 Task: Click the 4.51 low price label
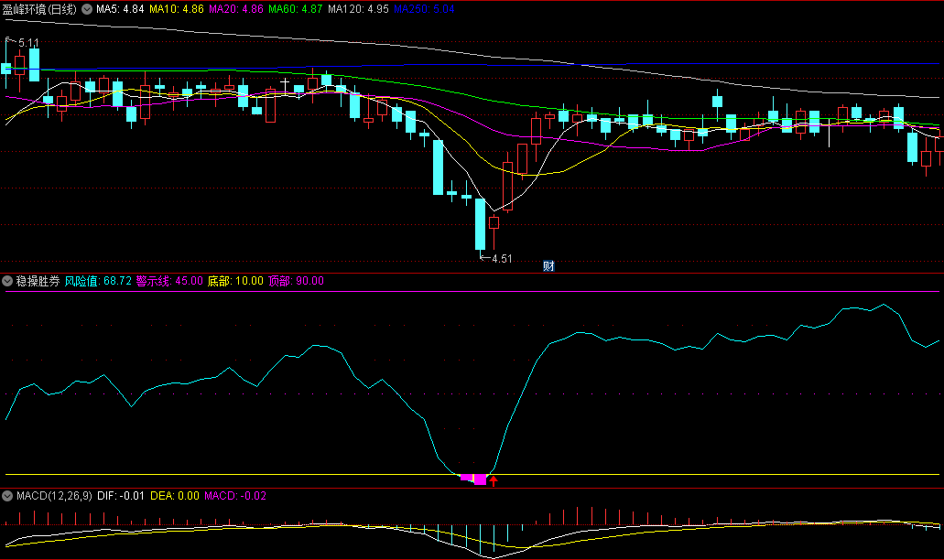click(502, 259)
